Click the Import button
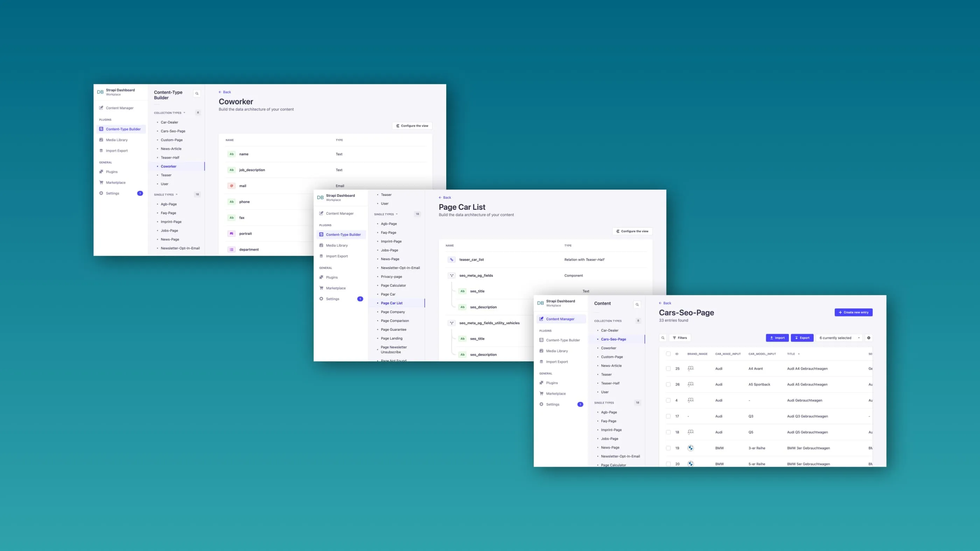Screen dimensions: 980x551 [x=777, y=338]
